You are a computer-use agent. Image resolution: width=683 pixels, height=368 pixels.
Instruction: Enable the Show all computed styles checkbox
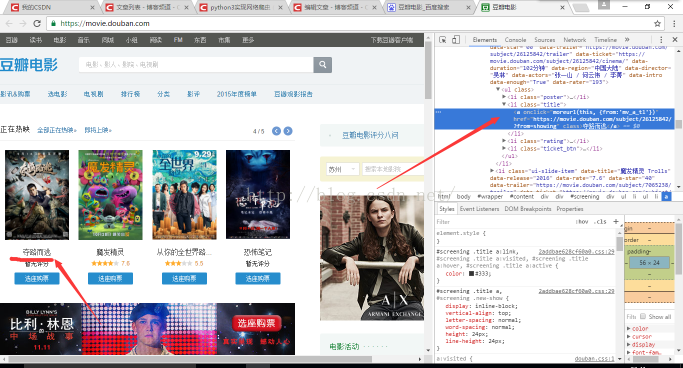(x=642, y=316)
